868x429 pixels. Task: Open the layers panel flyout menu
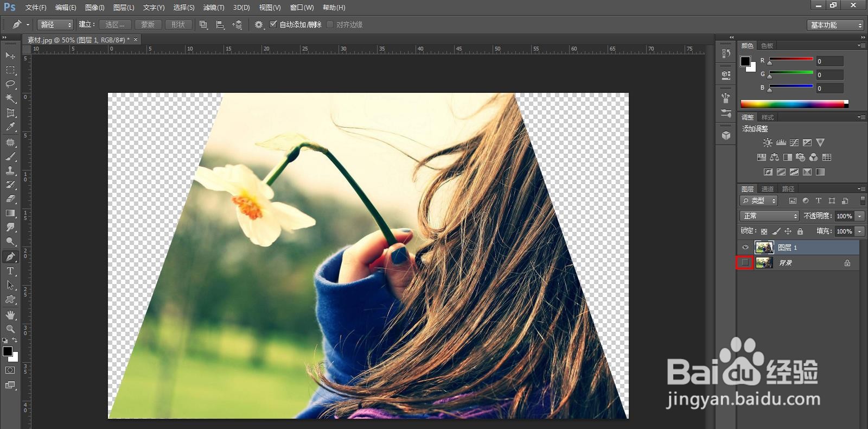pos(861,189)
